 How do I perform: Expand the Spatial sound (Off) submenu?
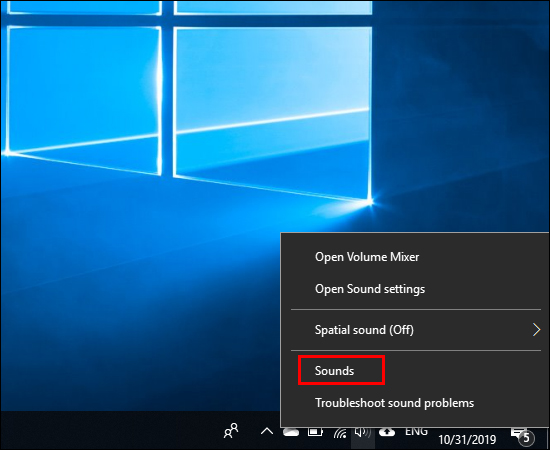point(415,330)
